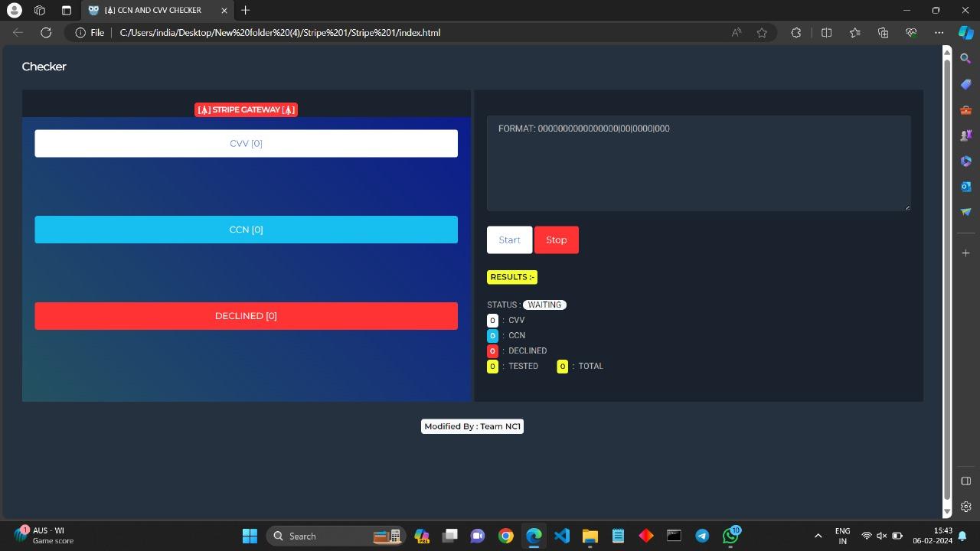This screenshot has width=980, height=551.
Task: Click the Checker heading text
Action: pyautogui.click(x=44, y=67)
